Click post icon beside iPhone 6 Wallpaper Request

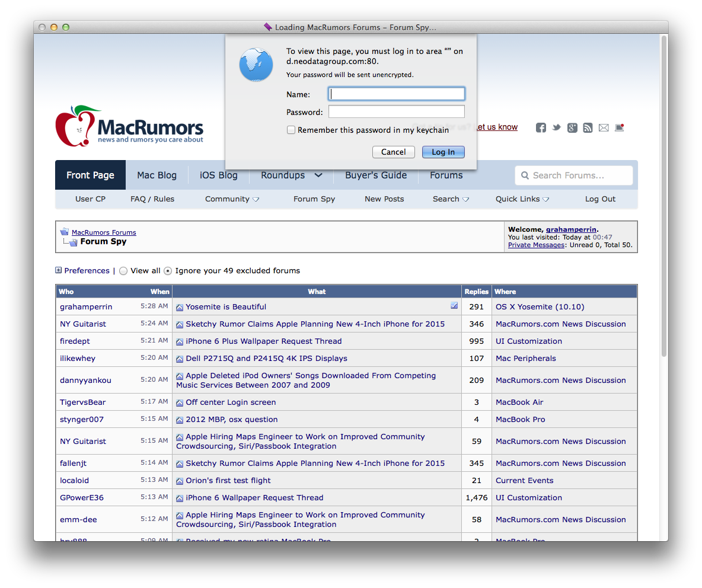pos(180,498)
